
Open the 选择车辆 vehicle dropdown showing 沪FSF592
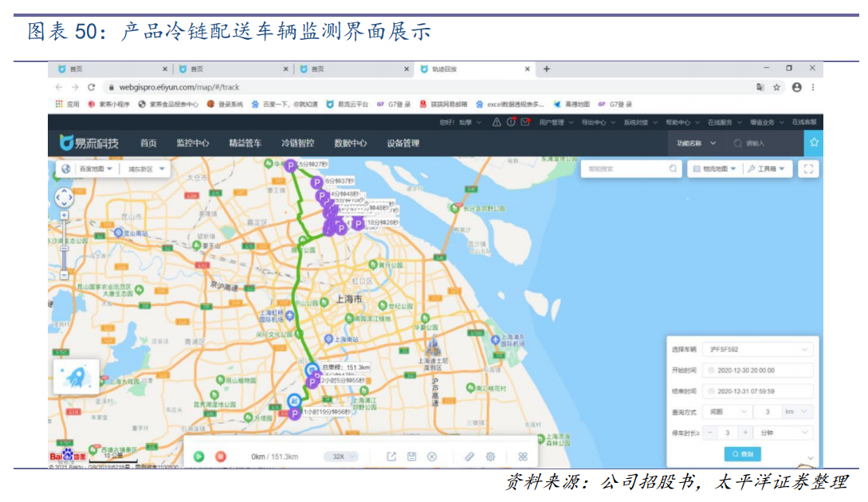pyautogui.click(x=758, y=350)
